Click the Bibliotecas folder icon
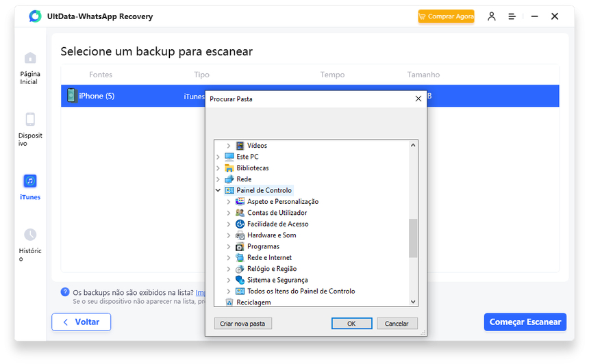The image size is (589, 364). click(229, 168)
